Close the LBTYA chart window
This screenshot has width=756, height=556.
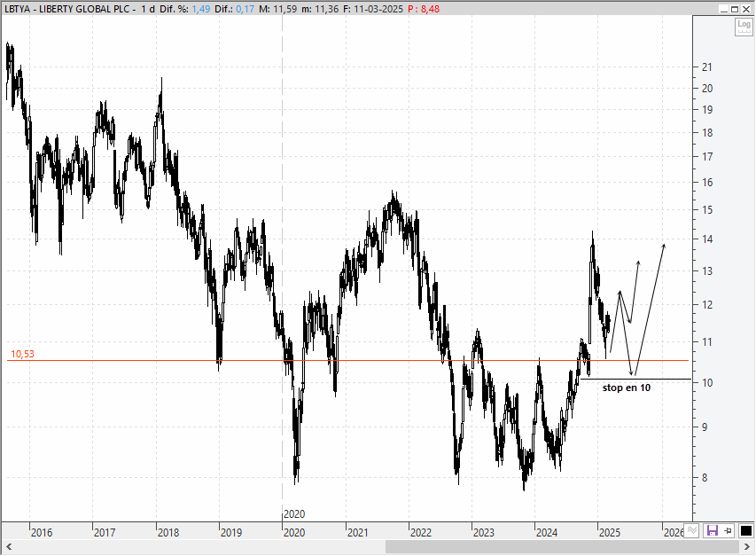[746, 9]
